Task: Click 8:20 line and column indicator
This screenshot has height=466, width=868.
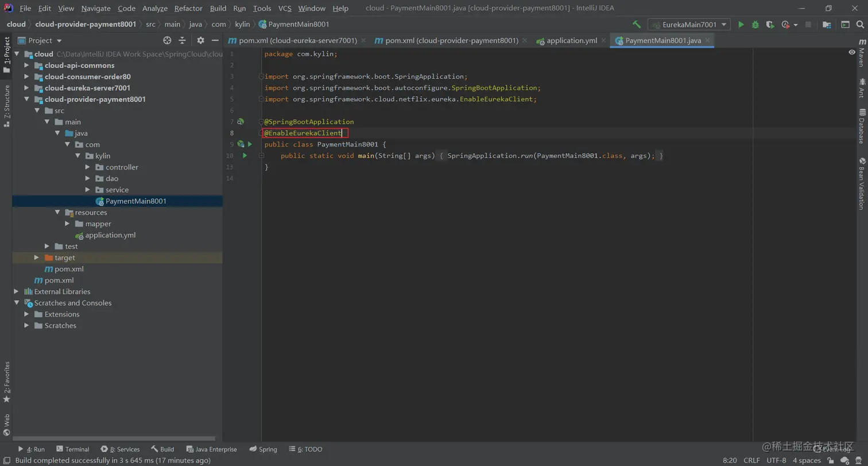Action: coord(730,460)
